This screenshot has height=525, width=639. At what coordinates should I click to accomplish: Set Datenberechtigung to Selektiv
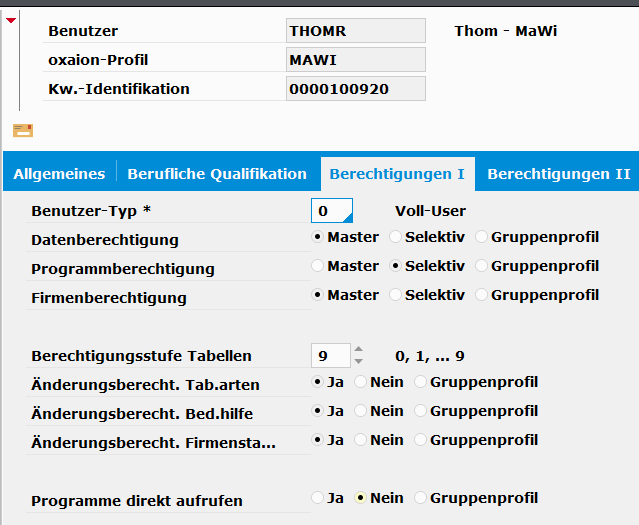[396, 238]
